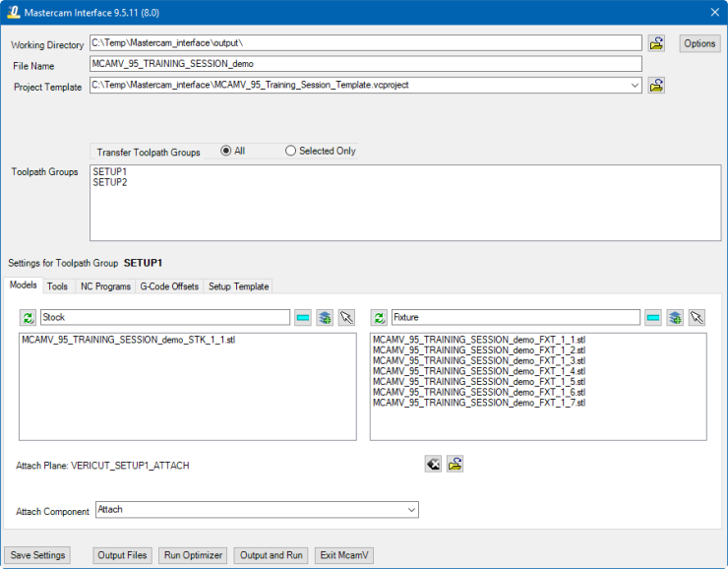Browse for the Attach Plane icon

(455, 464)
